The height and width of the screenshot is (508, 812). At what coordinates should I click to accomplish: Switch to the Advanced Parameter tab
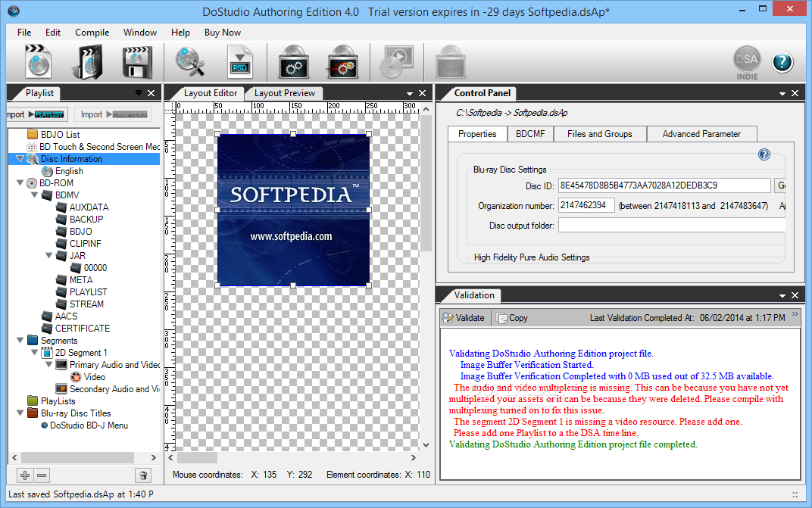click(701, 134)
